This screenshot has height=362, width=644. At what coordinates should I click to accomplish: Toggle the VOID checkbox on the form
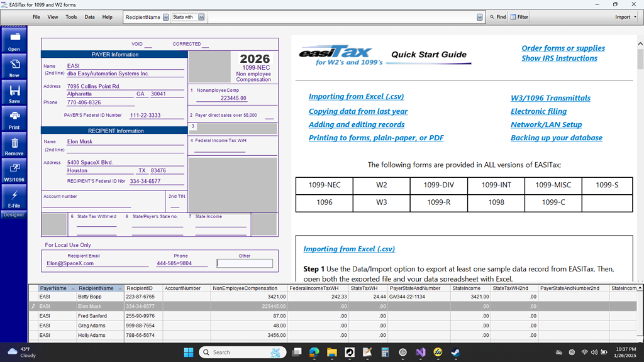tap(148, 45)
